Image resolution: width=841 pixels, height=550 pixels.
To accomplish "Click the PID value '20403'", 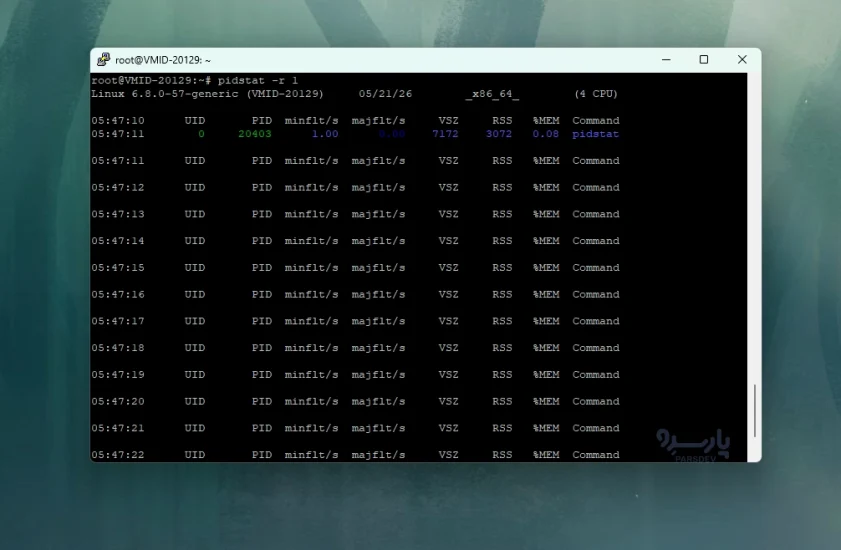I will tap(255, 134).
